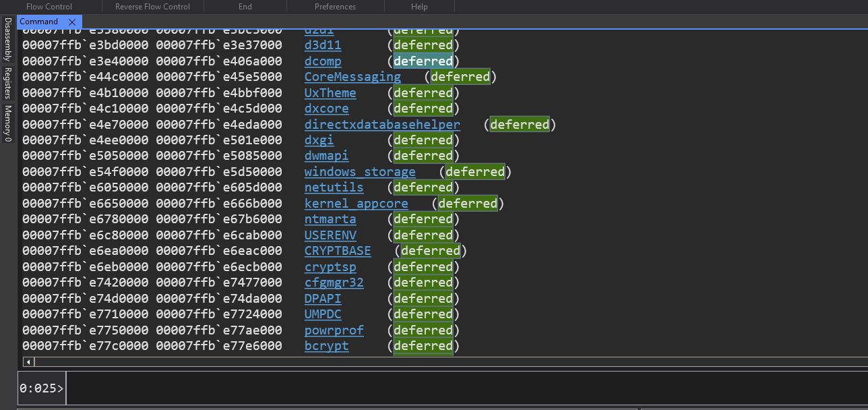Open the Registers side panel tab
The width and height of the screenshot is (868, 410).
[8, 83]
